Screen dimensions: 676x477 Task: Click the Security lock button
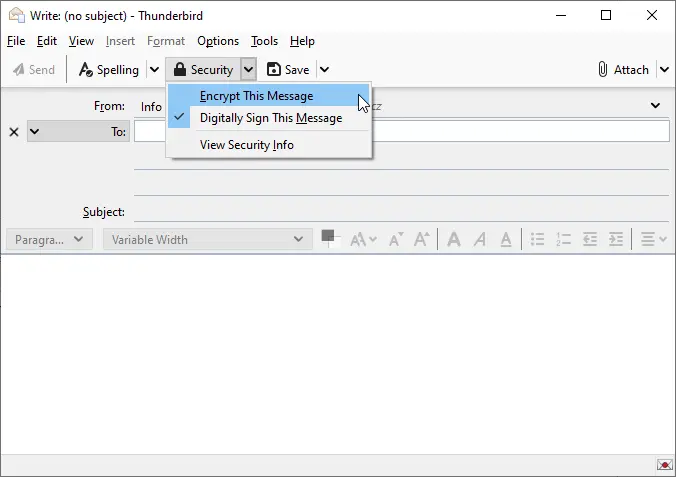(x=203, y=69)
